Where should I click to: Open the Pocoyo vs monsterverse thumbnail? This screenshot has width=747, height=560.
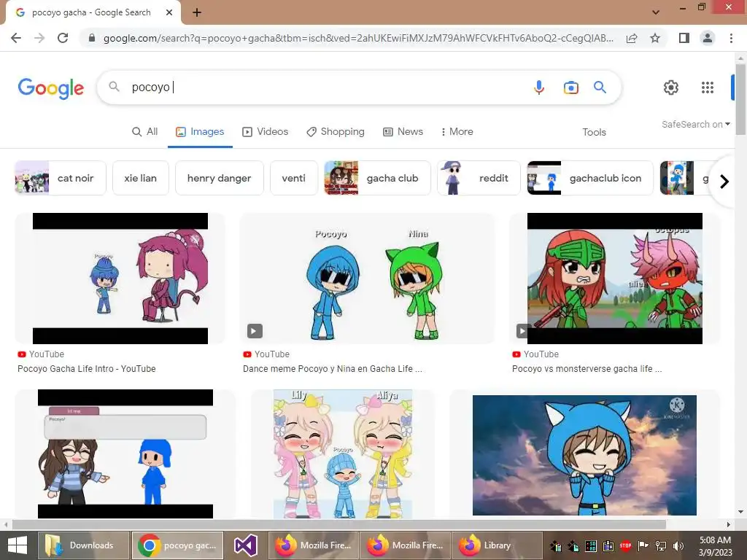[614, 279]
